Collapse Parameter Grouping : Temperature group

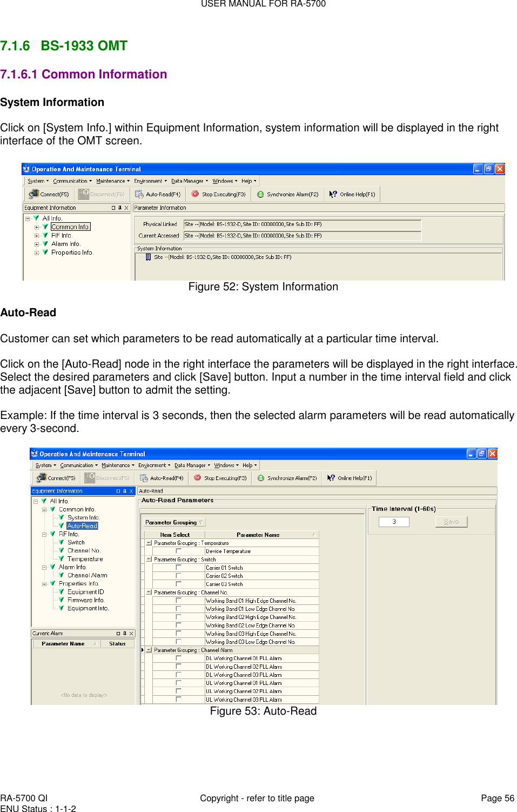click(149, 543)
